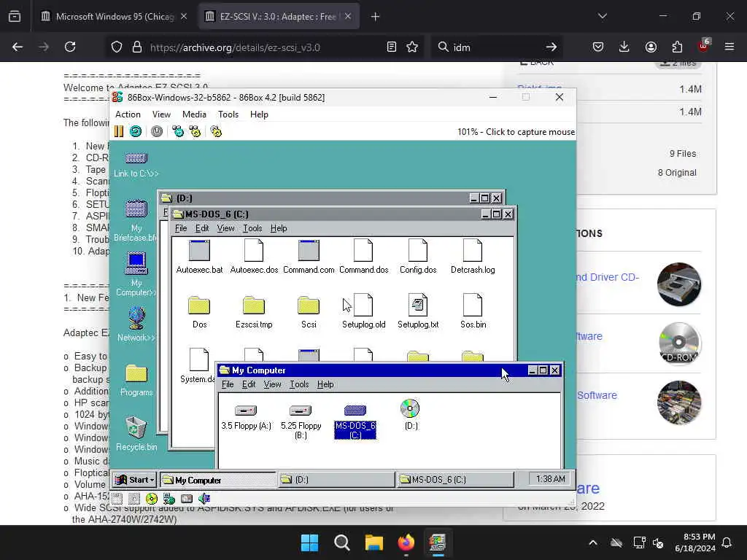The image size is (747, 560).
Task: Select Detcrash.log file icon
Action: tap(473, 257)
